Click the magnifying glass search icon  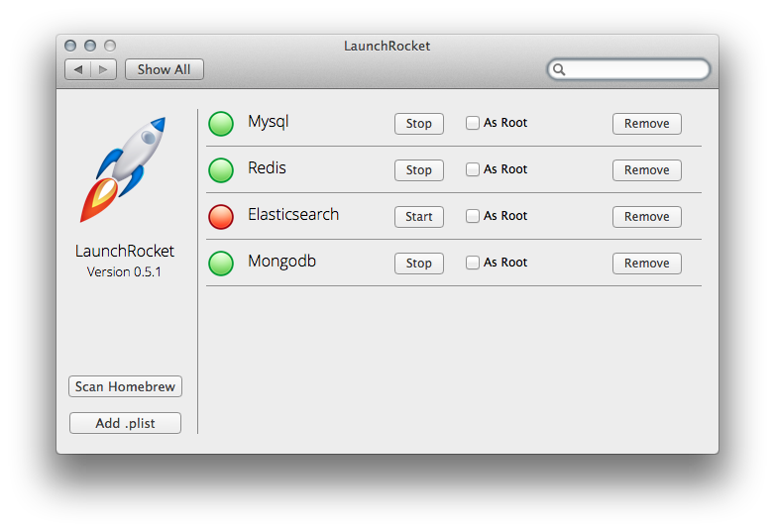point(559,69)
